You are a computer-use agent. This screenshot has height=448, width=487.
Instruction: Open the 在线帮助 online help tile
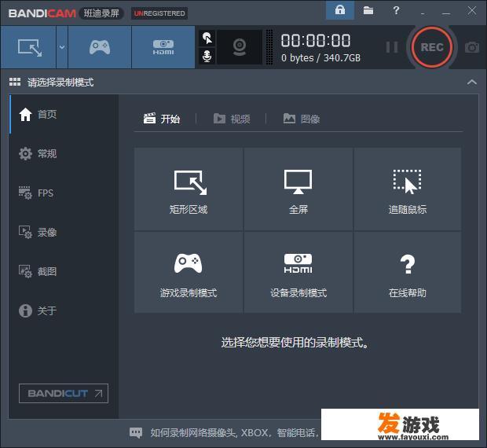click(x=408, y=272)
